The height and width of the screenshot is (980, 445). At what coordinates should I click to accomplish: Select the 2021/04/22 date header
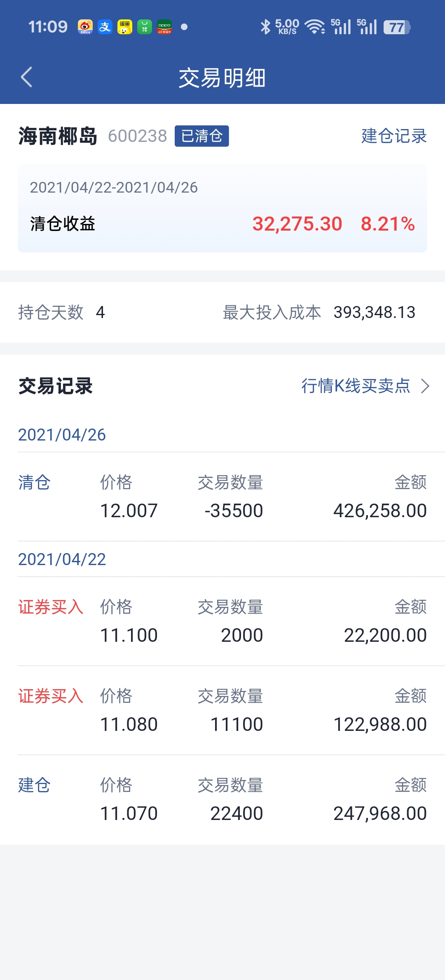(62, 559)
